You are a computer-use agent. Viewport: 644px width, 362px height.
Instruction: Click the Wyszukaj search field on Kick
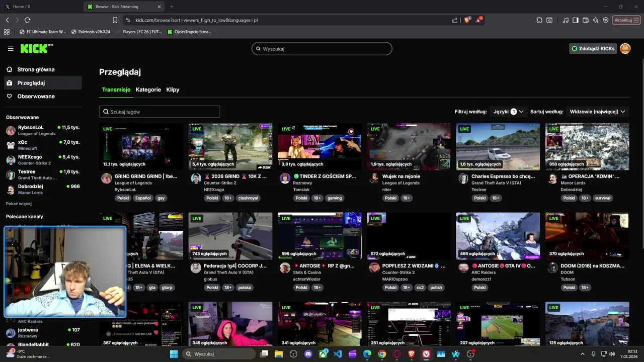(322, 49)
